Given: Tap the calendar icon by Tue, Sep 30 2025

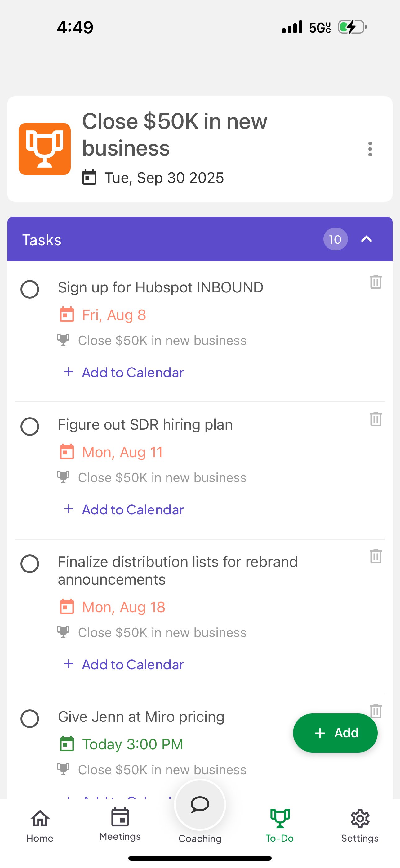Looking at the screenshot, I should [x=89, y=178].
